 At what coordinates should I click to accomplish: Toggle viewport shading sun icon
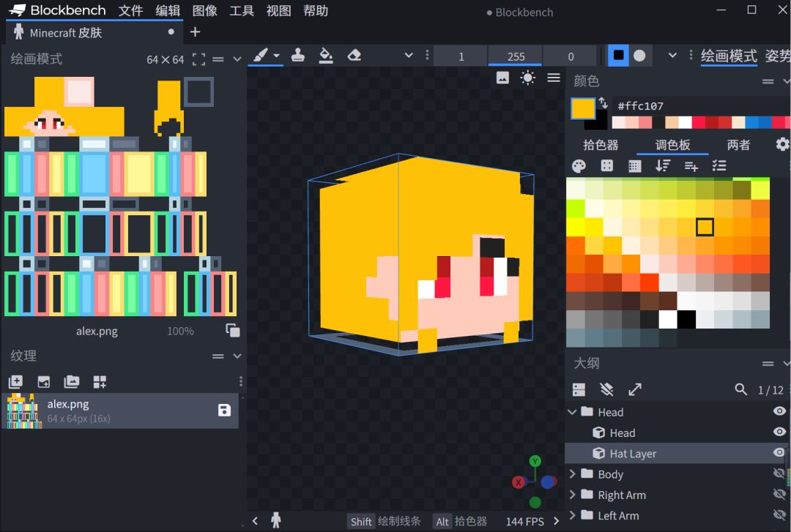pyautogui.click(x=527, y=78)
